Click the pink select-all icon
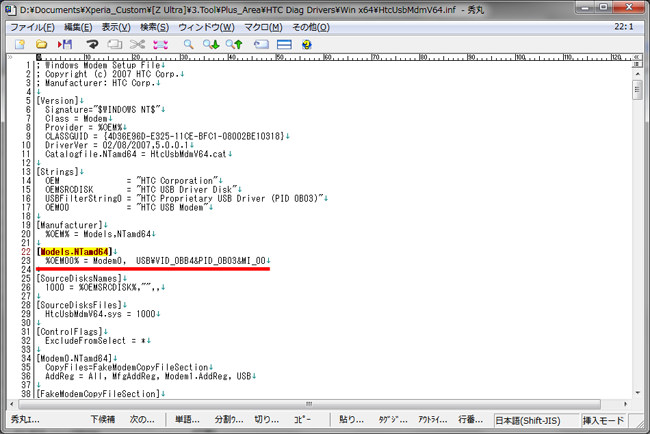Image resolution: width=650 pixels, height=434 pixels. [161, 44]
